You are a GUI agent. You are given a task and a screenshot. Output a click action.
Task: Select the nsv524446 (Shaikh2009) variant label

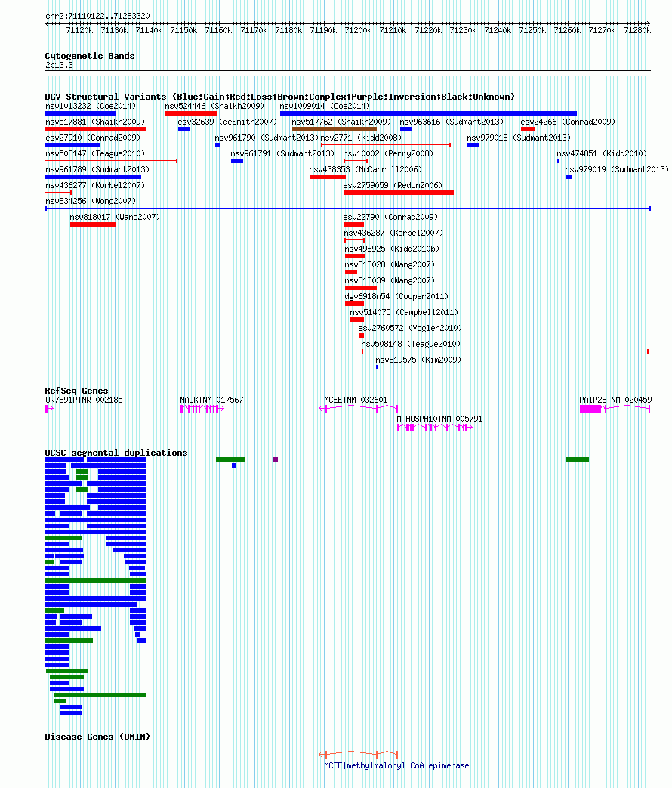point(214,106)
